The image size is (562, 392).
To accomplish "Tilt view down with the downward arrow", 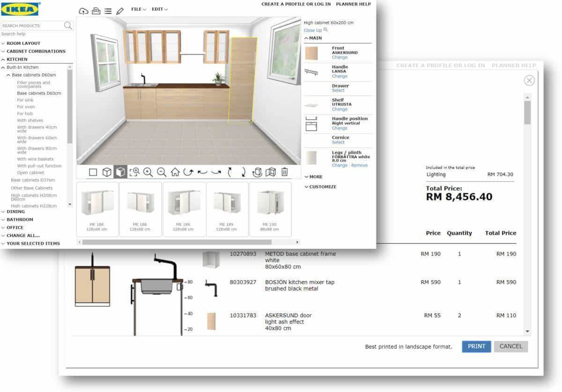I will [244, 172].
